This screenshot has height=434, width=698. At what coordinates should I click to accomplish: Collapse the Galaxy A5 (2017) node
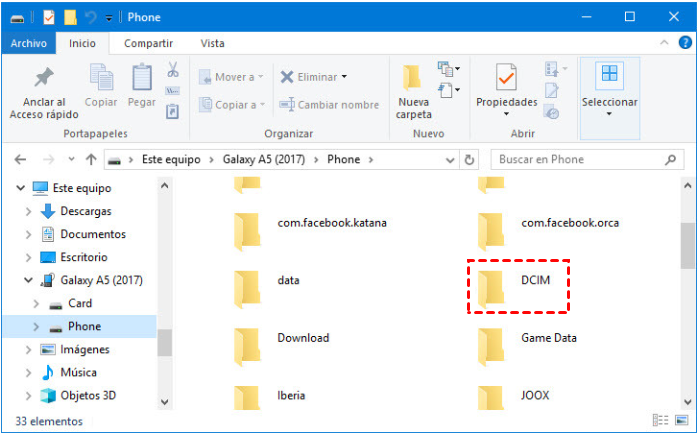coord(28,280)
